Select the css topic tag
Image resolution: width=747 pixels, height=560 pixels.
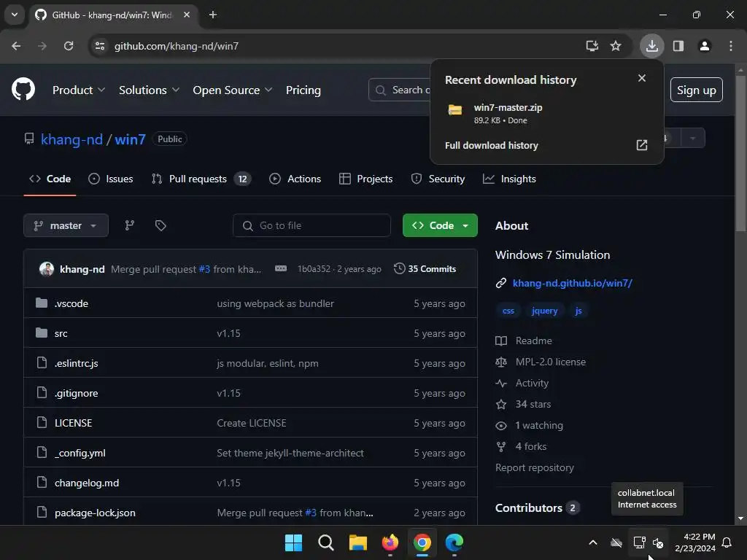click(508, 311)
